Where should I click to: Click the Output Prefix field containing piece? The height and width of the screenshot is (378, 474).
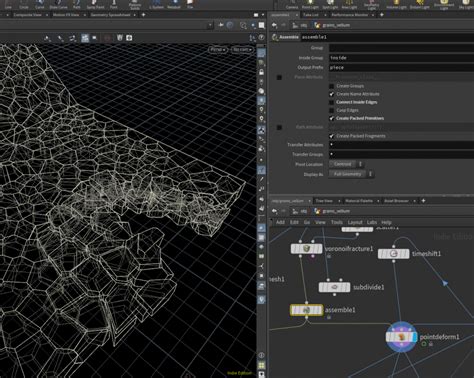401,67
